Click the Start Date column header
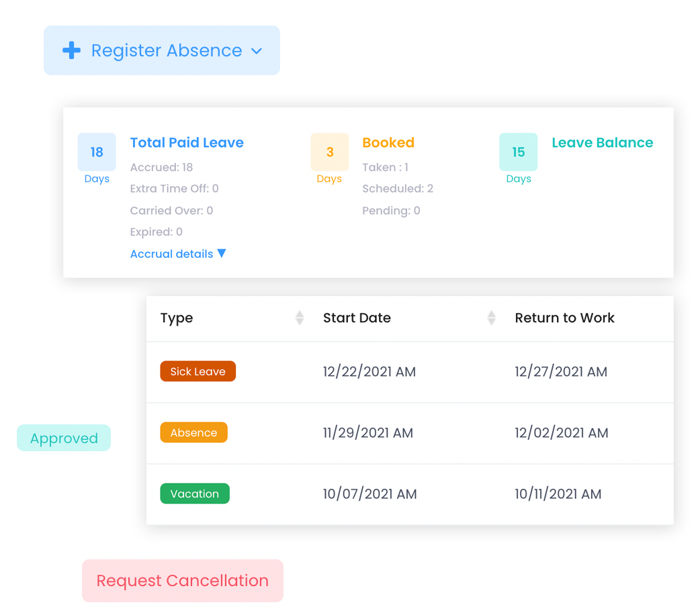This screenshot has width=700, height=611. coord(357,318)
